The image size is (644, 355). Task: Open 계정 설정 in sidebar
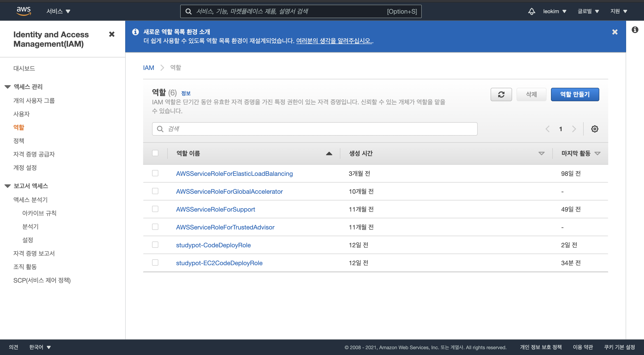25,168
